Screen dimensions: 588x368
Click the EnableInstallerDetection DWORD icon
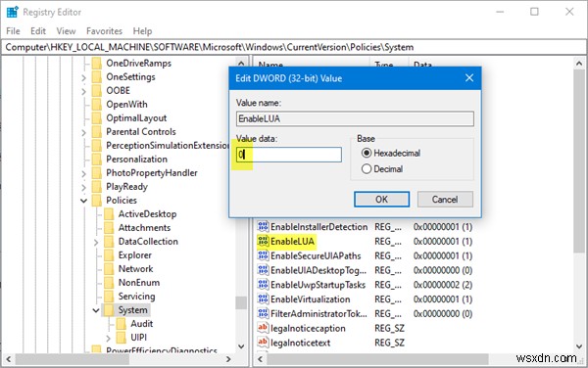(263, 226)
